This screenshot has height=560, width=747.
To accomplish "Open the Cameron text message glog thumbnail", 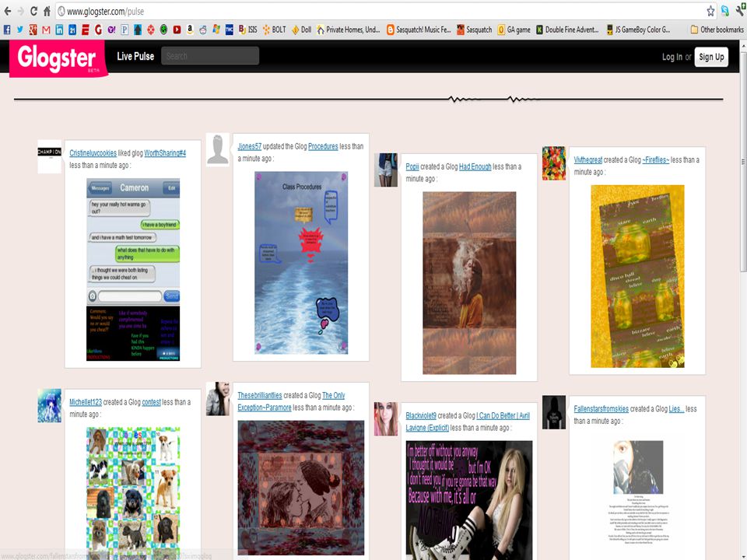I will pyautogui.click(x=133, y=270).
